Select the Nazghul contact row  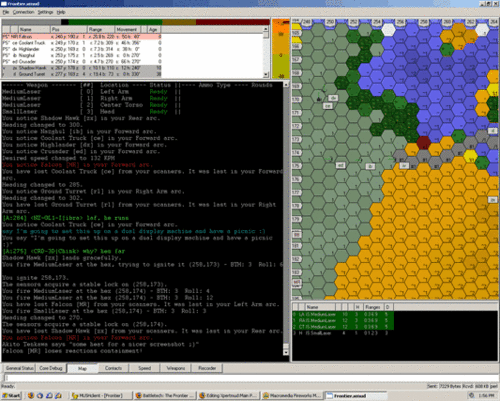(82, 55)
